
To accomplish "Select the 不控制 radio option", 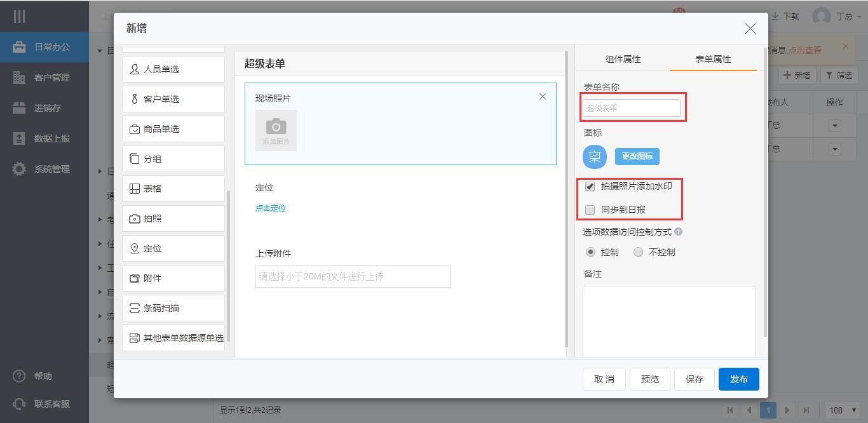I will (639, 252).
